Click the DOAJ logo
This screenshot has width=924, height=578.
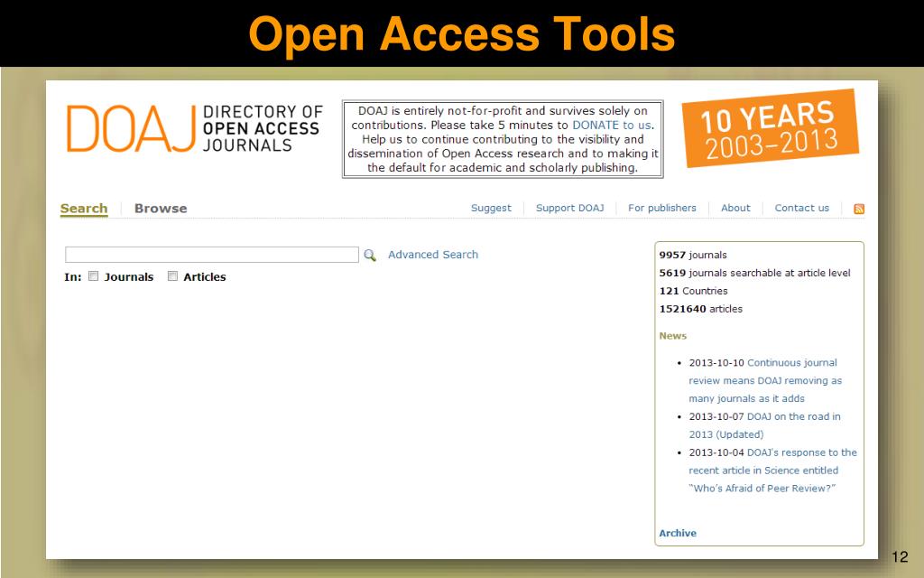tap(130, 128)
